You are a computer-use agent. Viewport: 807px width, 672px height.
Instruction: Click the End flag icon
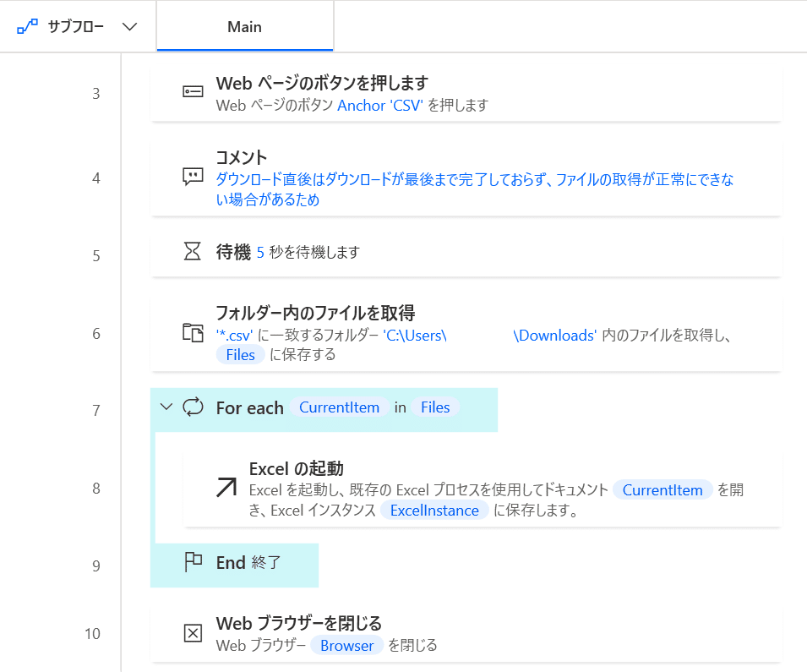(193, 562)
